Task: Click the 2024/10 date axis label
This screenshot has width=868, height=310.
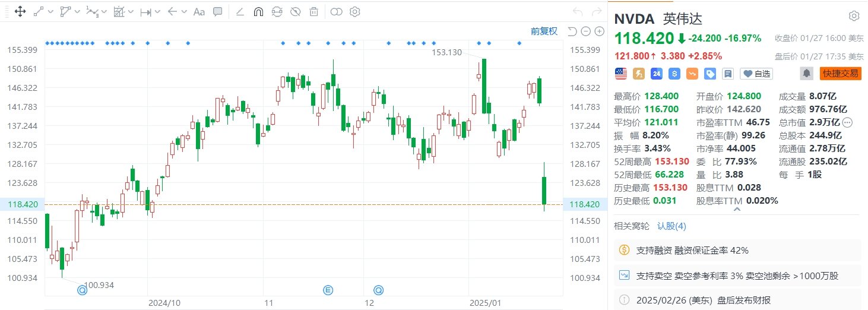Action: [164, 302]
